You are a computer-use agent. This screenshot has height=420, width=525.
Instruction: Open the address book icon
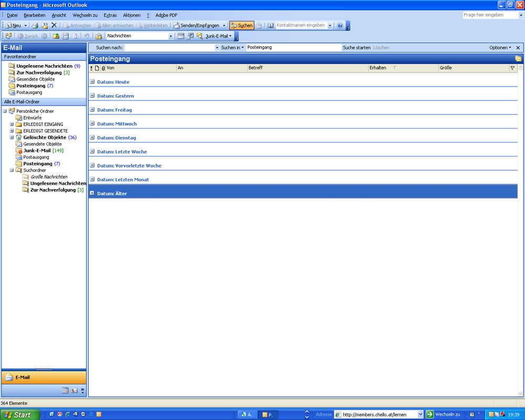tap(271, 25)
